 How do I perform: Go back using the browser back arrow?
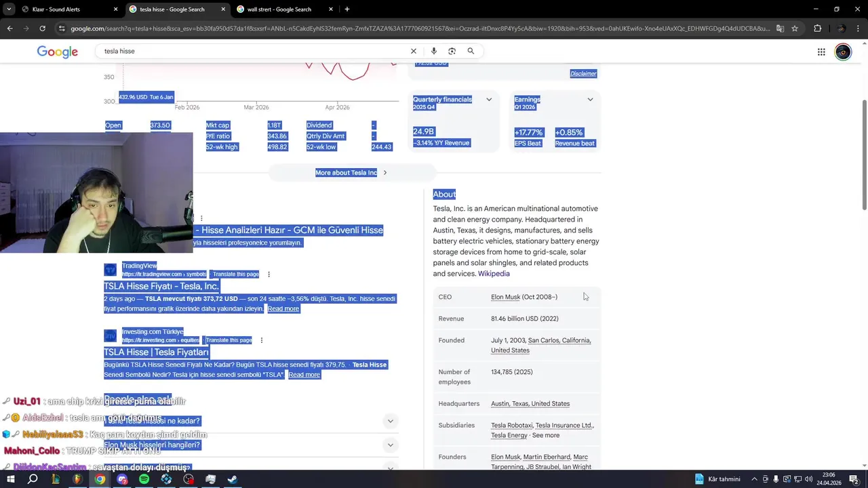9,28
